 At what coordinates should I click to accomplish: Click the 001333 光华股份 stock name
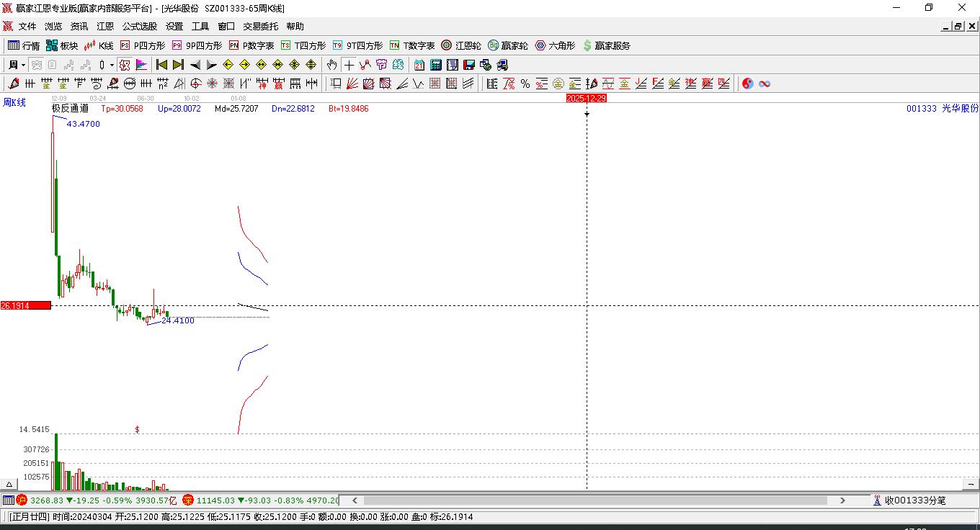click(x=943, y=109)
